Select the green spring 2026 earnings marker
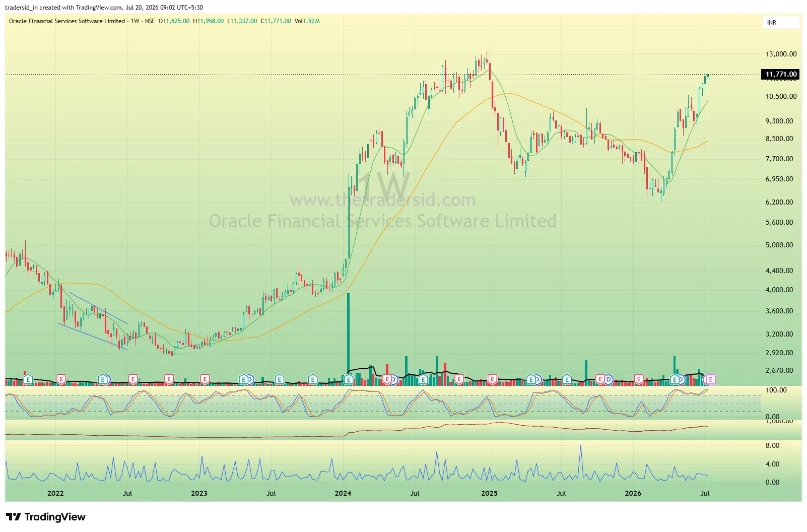This screenshot has height=532, width=807. pyautogui.click(x=675, y=379)
